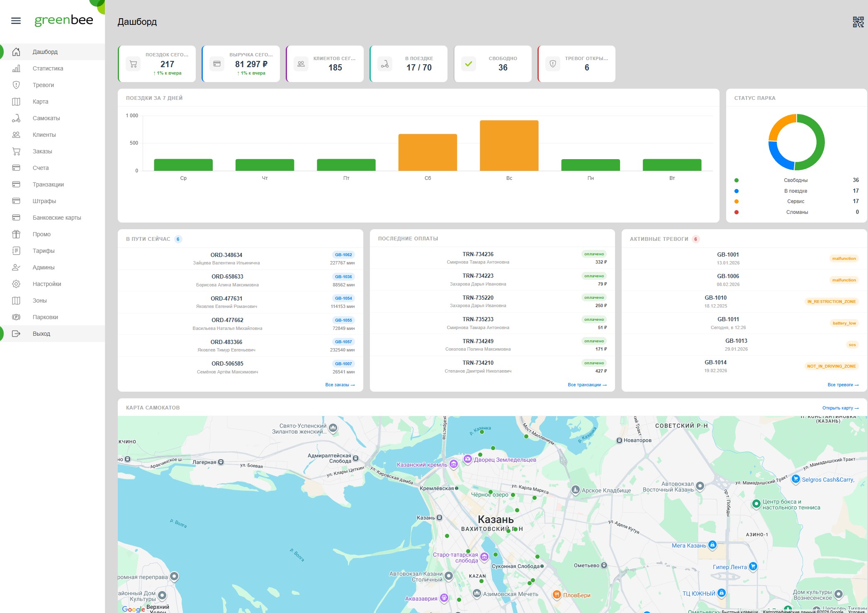Open the Банковские карты menu item
Viewport: 868px width, 613px height.
(x=57, y=218)
